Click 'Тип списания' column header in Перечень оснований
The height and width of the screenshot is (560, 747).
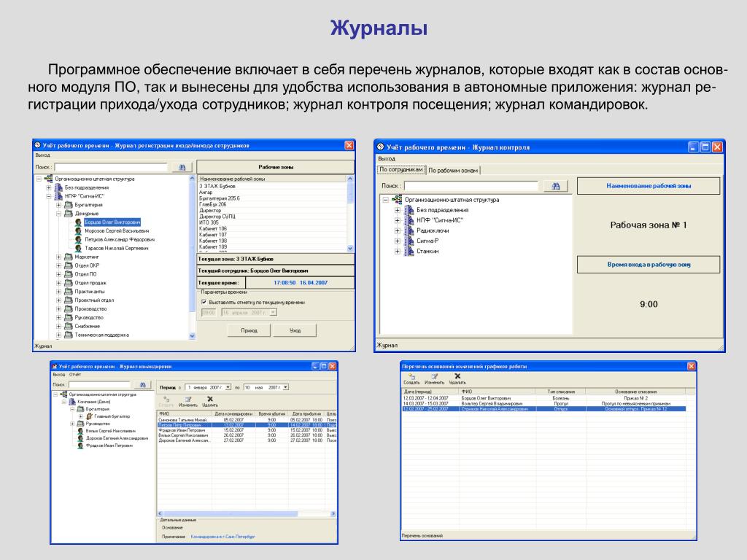pos(561,392)
